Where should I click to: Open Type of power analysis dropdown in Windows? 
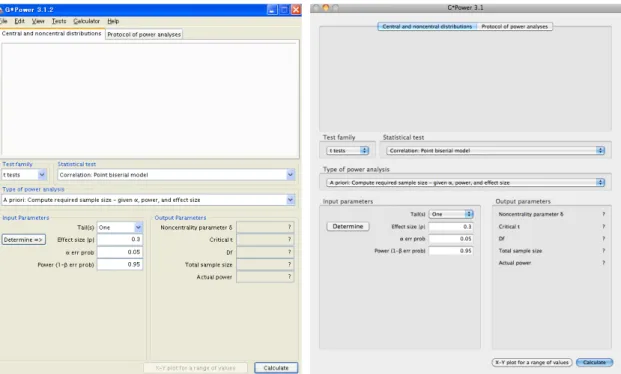[149, 200]
